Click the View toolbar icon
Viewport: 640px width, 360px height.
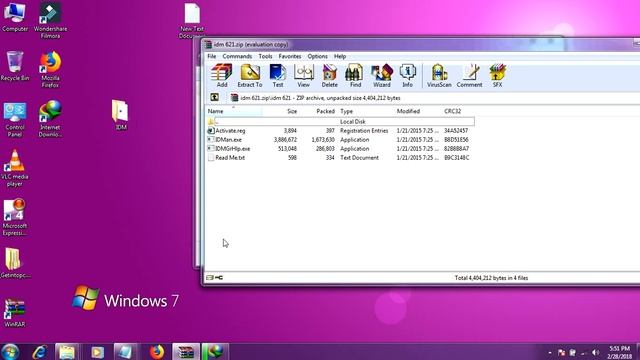click(303, 76)
